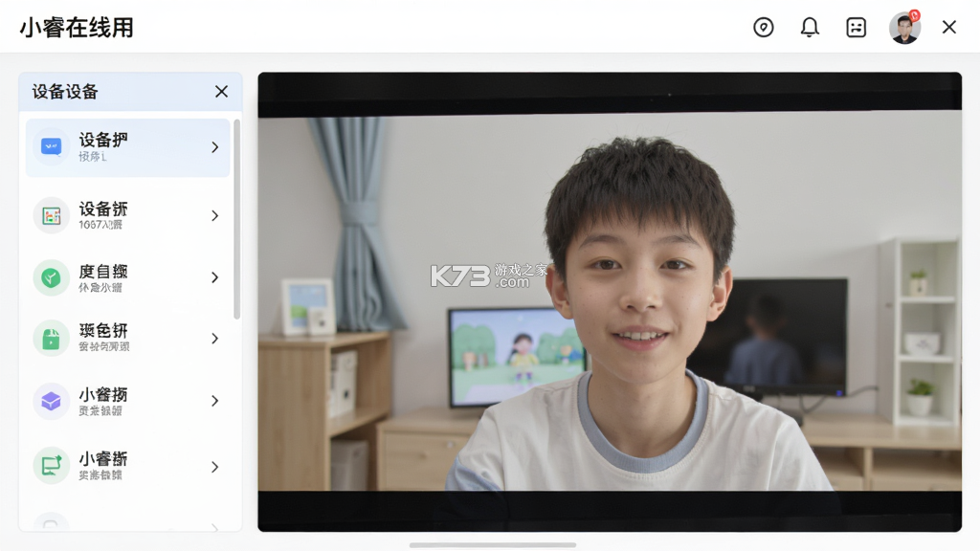The image size is (980, 551).
Task: Expand the chevron beside the purple cube row
Action: tap(215, 401)
